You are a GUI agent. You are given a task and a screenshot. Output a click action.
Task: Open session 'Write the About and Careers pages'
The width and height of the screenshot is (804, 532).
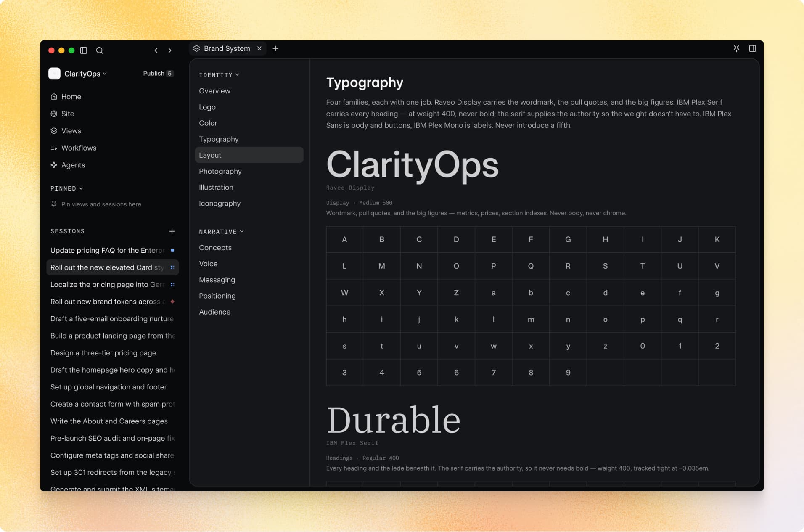pos(113,421)
